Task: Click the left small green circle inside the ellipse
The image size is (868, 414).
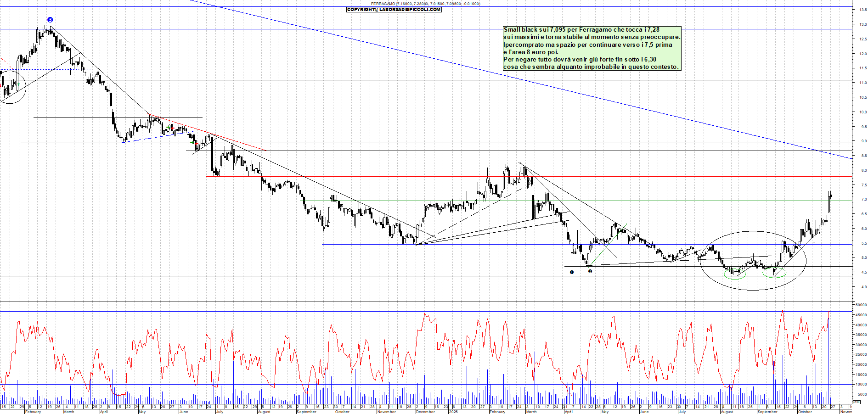Action: click(x=735, y=274)
